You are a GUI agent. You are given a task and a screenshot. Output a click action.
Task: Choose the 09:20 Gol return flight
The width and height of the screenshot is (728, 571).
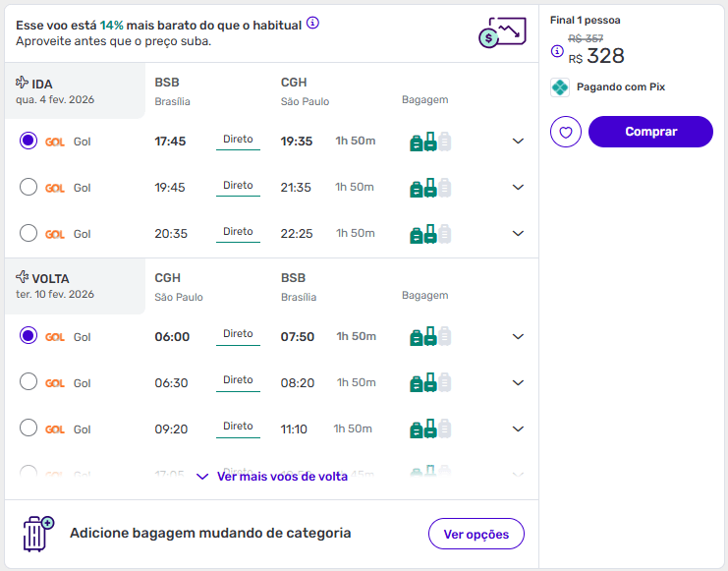click(28, 428)
